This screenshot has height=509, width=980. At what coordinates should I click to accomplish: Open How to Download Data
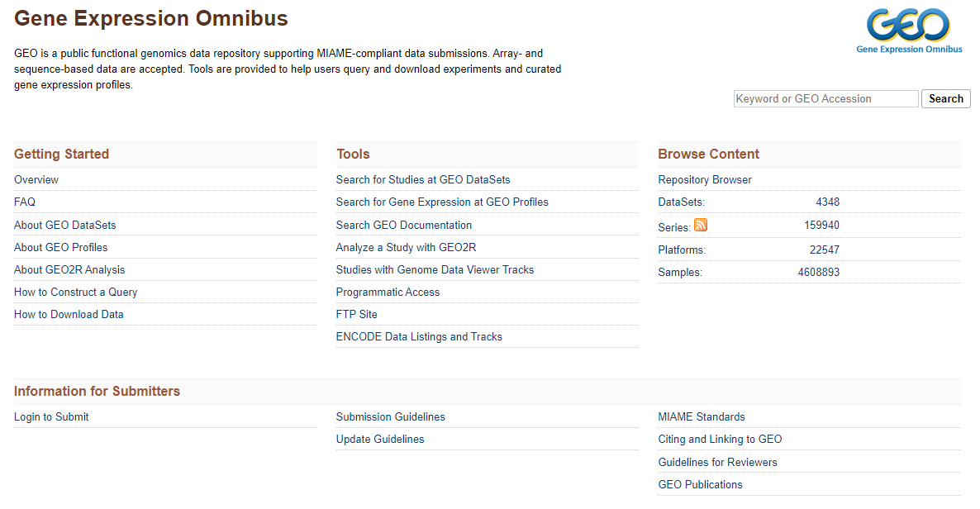[x=69, y=315]
